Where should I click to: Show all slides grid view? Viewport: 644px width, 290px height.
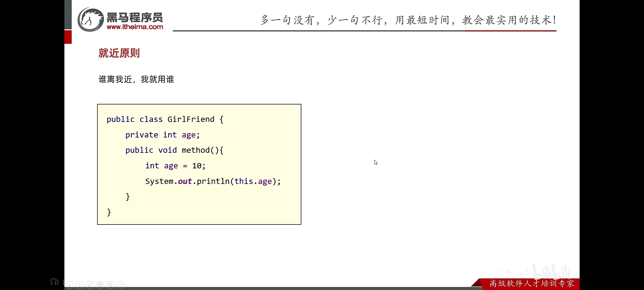[100, 285]
